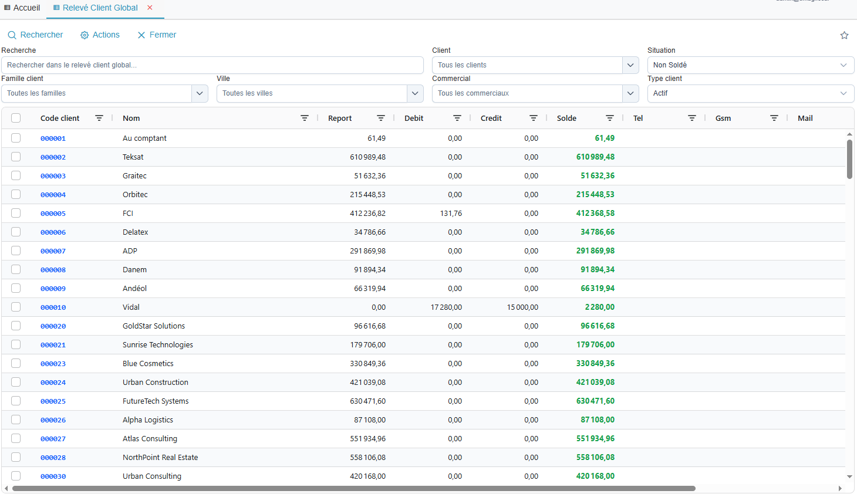Open the filter on the Solde column
The image size is (857, 504).
[609, 118]
